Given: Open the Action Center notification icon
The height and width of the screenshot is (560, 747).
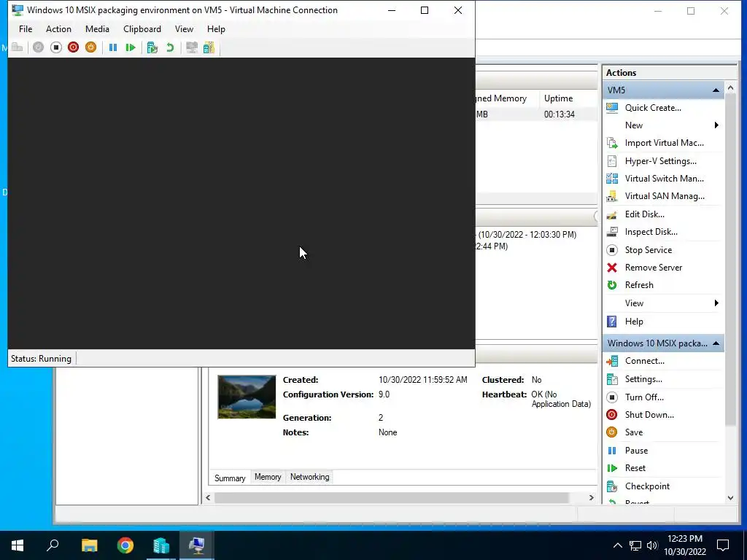Looking at the screenshot, I should [723, 545].
